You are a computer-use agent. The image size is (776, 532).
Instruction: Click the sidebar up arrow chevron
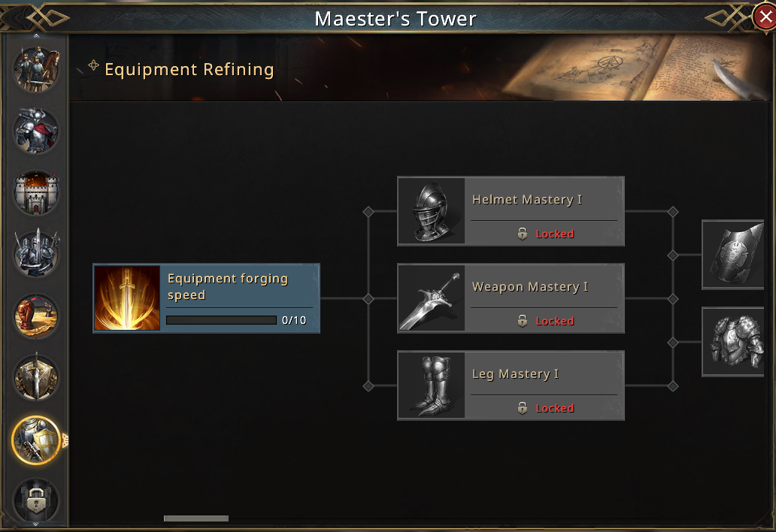[36, 36]
